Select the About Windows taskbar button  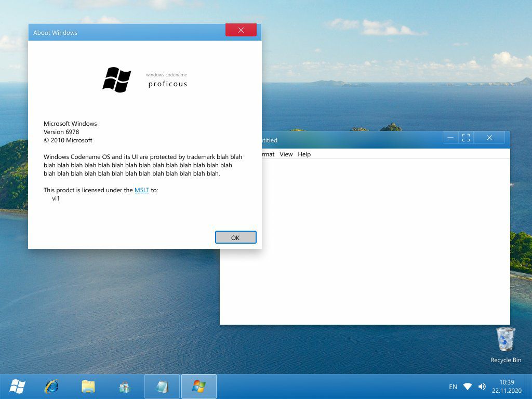tap(199, 387)
